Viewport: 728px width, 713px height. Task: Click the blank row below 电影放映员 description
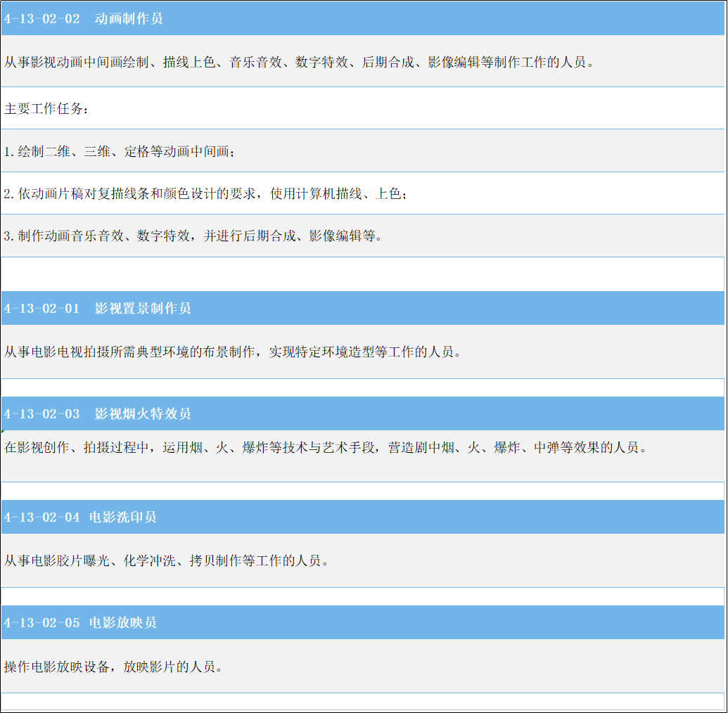(x=363, y=701)
